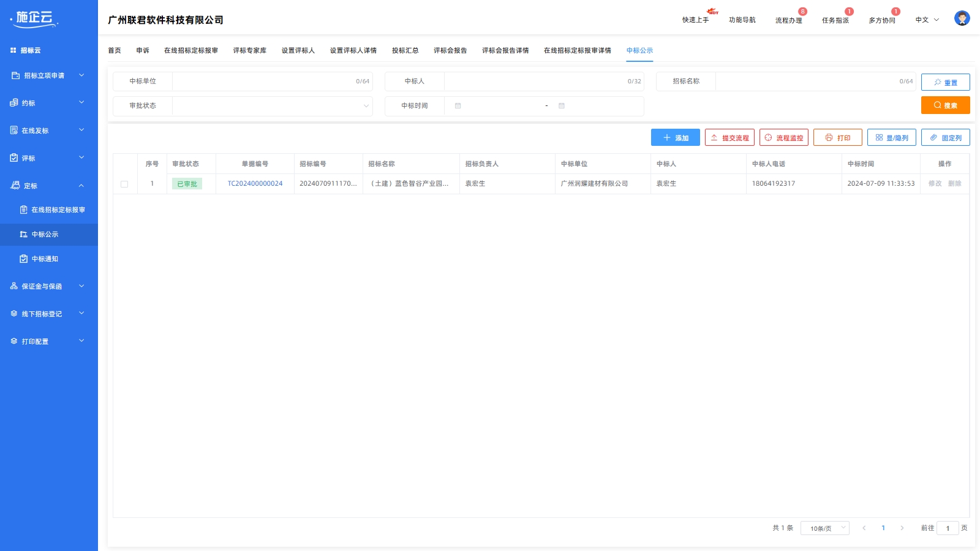This screenshot has width=980, height=551.
Task: Click the 中标单位 input field
Action: point(273,82)
